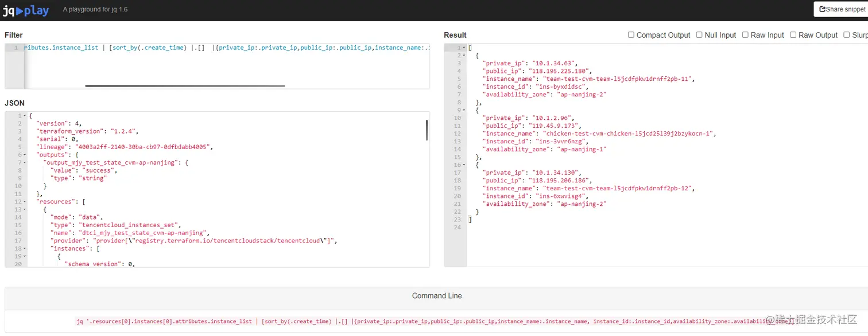Click the Share snippet button

coord(842,9)
